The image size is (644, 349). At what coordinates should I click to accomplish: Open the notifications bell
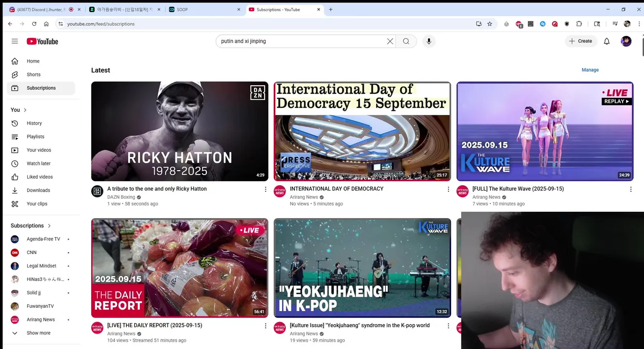click(x=607, y=41)
